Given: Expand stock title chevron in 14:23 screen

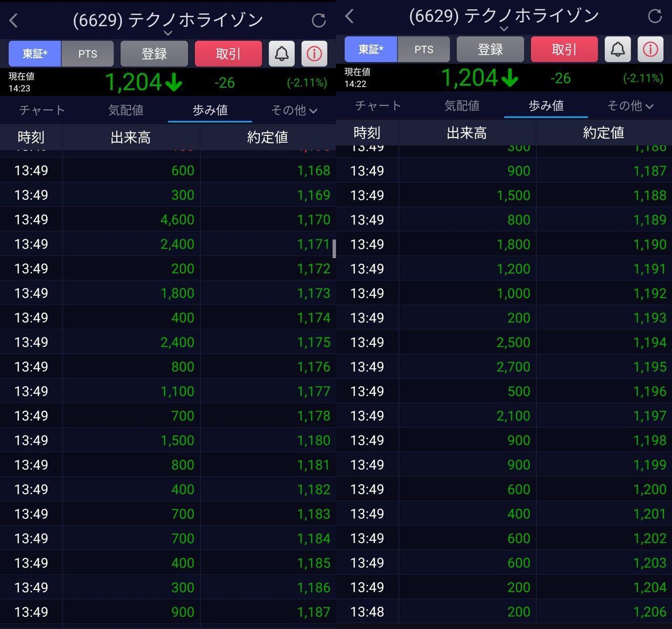Looking at the screenshot, I should [x=168, y=33].
